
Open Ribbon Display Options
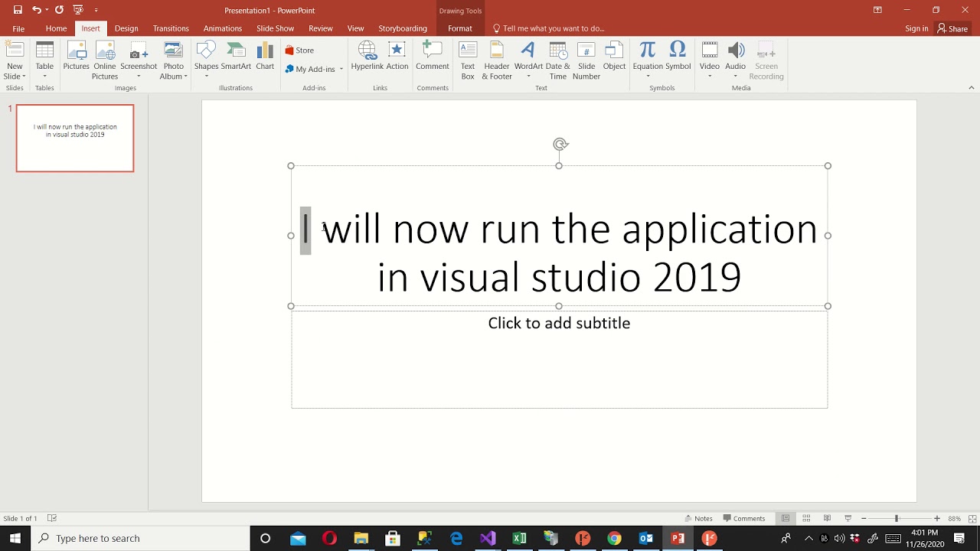pos(877,10)
